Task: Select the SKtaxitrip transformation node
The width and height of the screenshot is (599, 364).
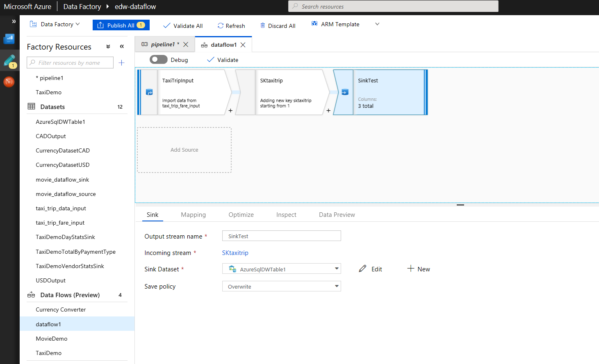Action: point(281,92)
